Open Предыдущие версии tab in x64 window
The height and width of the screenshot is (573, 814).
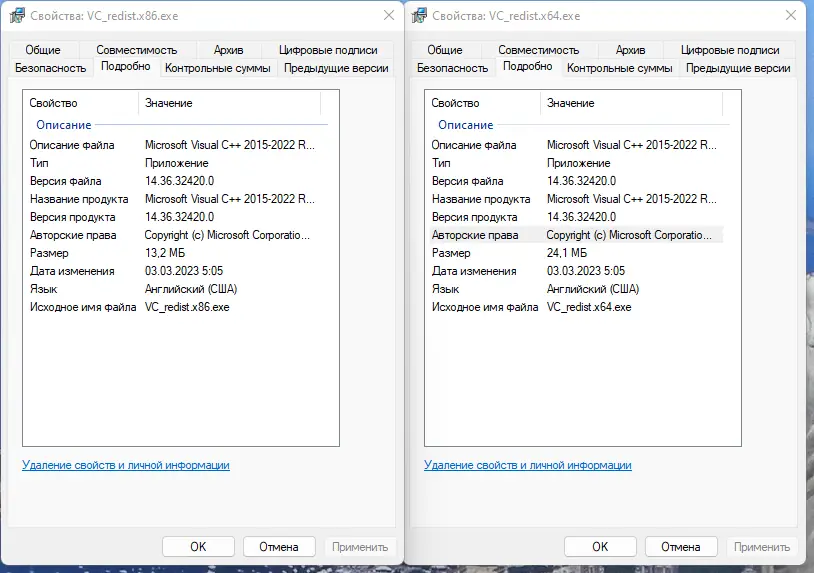pyautogui.click(x=738, y=68)
